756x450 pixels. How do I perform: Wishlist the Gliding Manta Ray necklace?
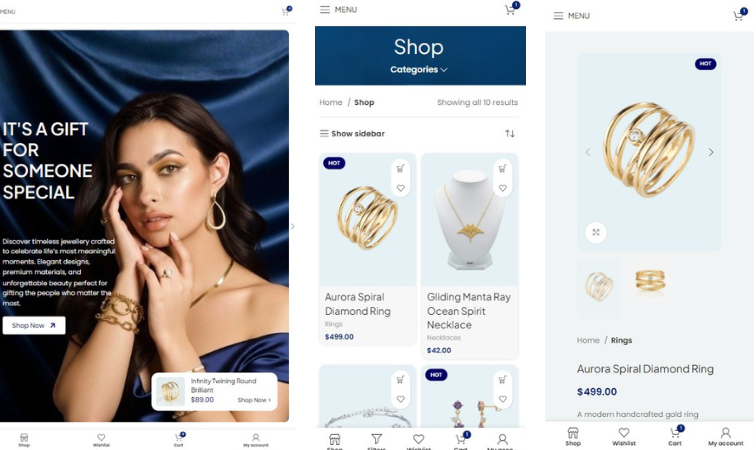(502, 188)
